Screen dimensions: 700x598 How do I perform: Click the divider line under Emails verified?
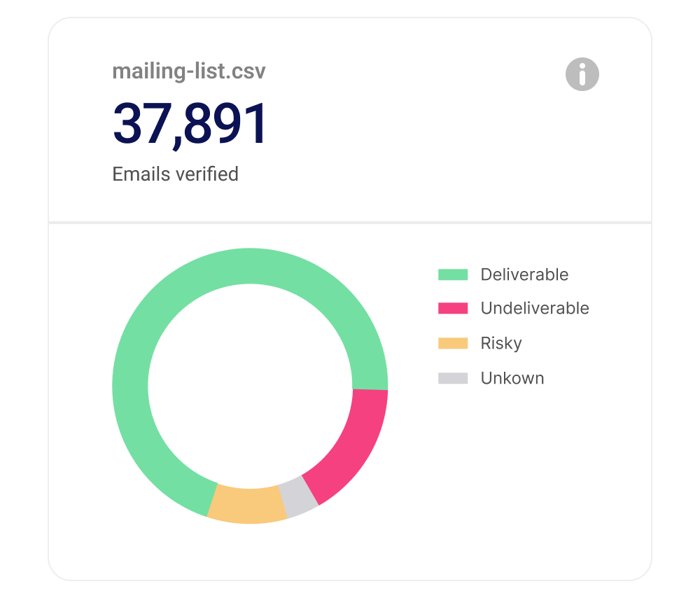coord(350,223)
